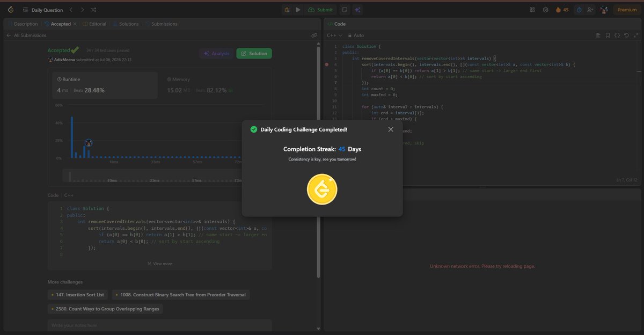Go back to All Submissions
644x335 pixels.
click(x=26, y=35)
